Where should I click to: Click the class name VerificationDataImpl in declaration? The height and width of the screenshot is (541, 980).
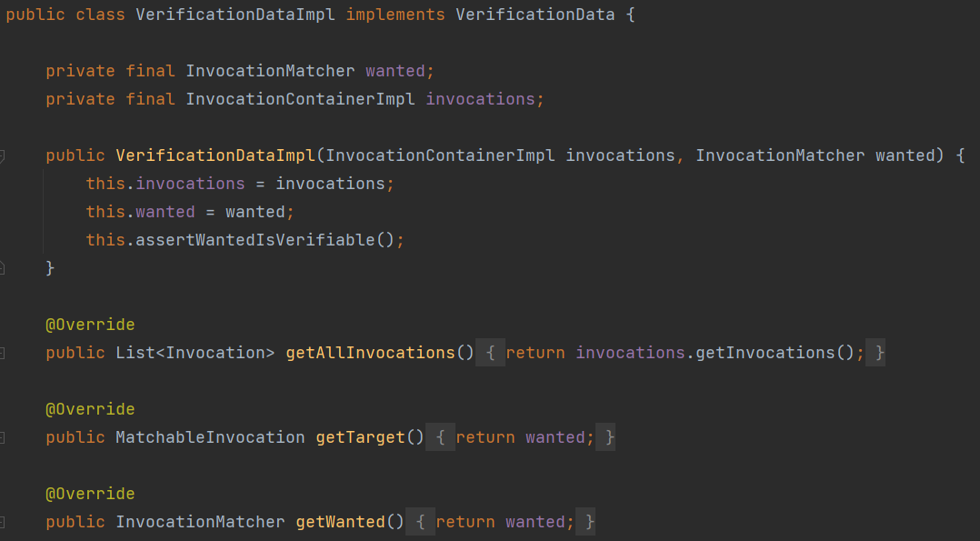click(235, 15)
